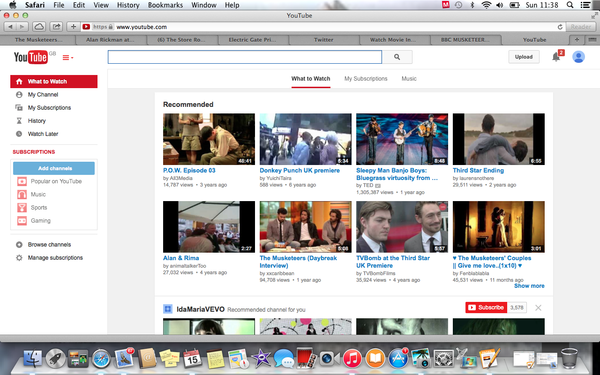Click the Reader button
The width and height of the screenshot is (600, 375).
[580, 27]
